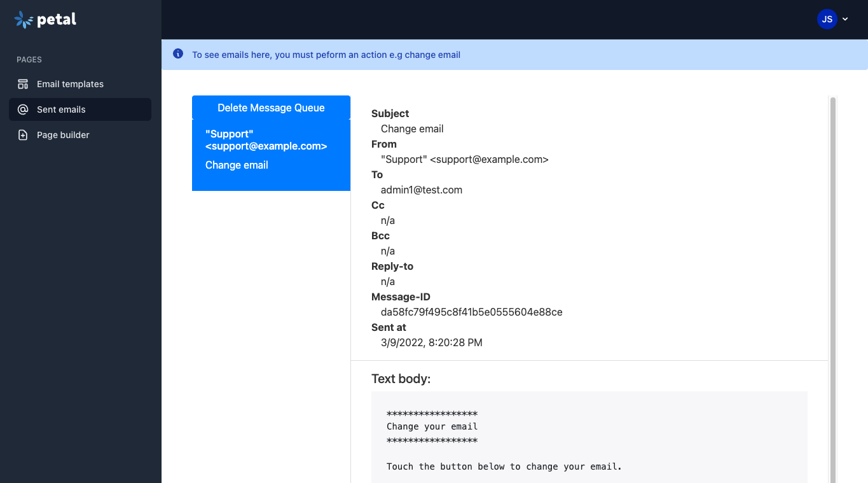Image resolution: width=868 pixels, height=483 pixels.
Task: Click the info icon in the blue banner
Action: click(x=178, y=54)
